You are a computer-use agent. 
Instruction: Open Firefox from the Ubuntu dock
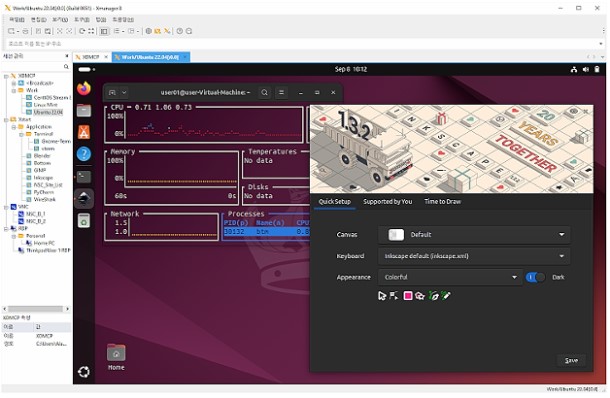click(x=84, y=89)
